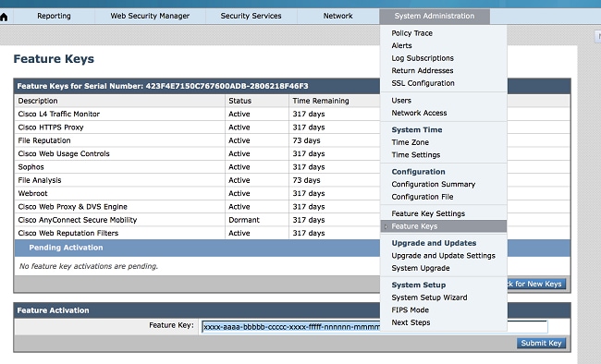The image size is (601, 364).
Task: Choose Log Subscriptions menu entry
Action: point(423,58)
